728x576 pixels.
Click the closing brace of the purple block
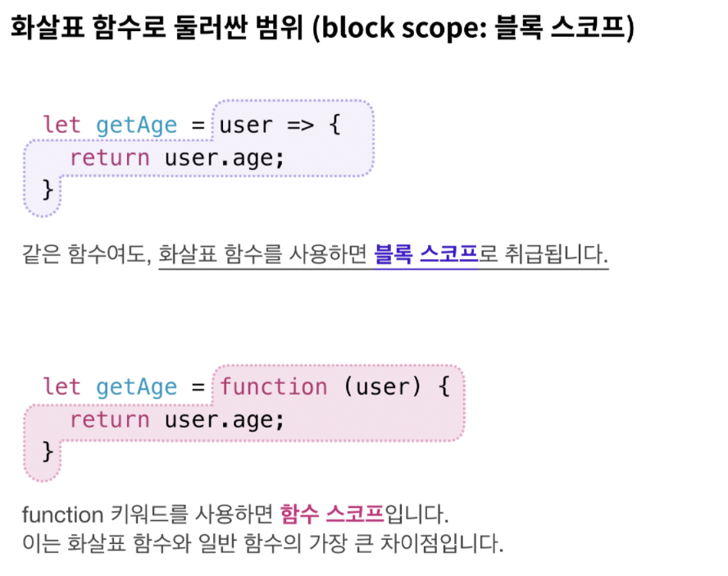[x=47, y=189]
